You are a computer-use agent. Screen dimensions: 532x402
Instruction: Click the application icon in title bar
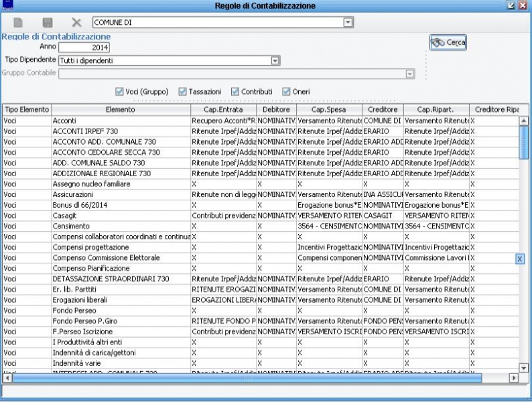click(8, 5)
